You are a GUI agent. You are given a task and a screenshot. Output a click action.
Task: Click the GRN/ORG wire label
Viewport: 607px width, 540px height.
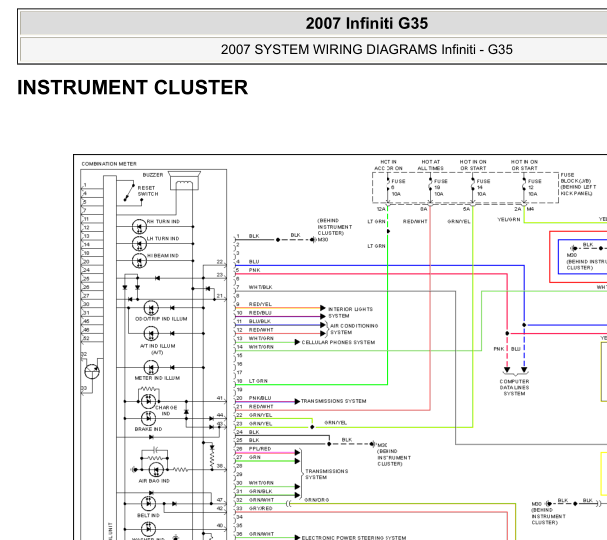pyautogui.click(x=317, y=500)
